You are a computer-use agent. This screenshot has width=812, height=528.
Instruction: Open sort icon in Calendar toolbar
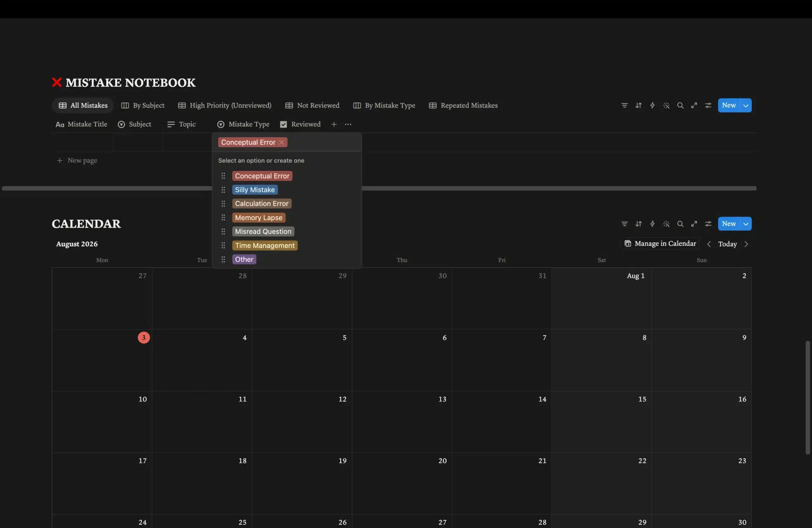click(638, 224)
